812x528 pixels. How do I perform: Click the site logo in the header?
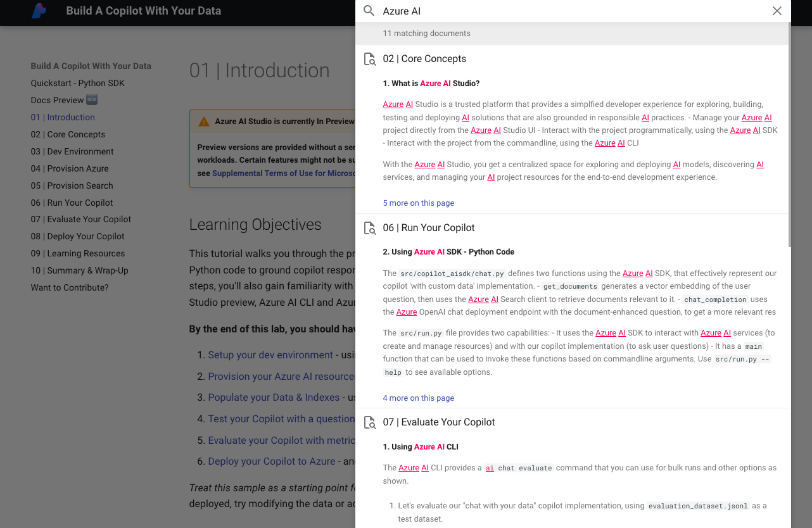39,11
